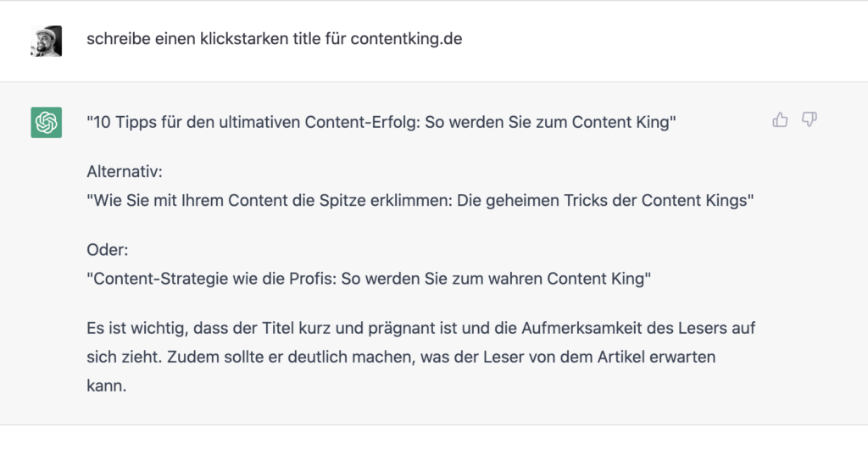
Task: Click the green ChatGPT logo avatar
Action: point(46,122)
